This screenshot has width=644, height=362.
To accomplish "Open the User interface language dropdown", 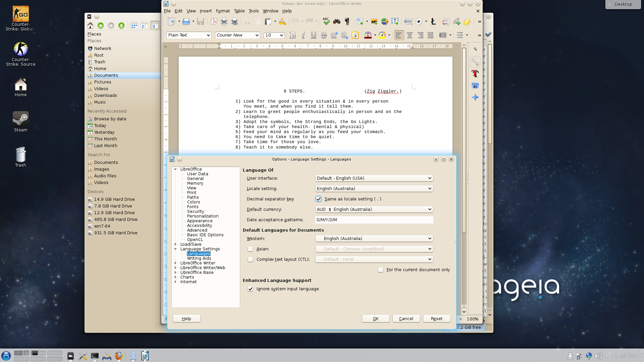I will (x=374, y=178).
